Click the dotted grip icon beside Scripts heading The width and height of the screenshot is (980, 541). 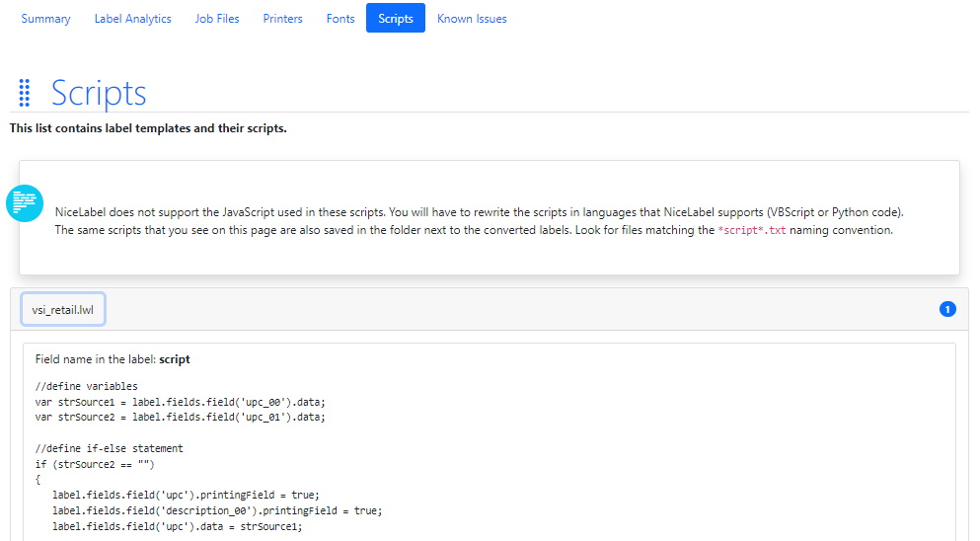click(x=25, y=93)
